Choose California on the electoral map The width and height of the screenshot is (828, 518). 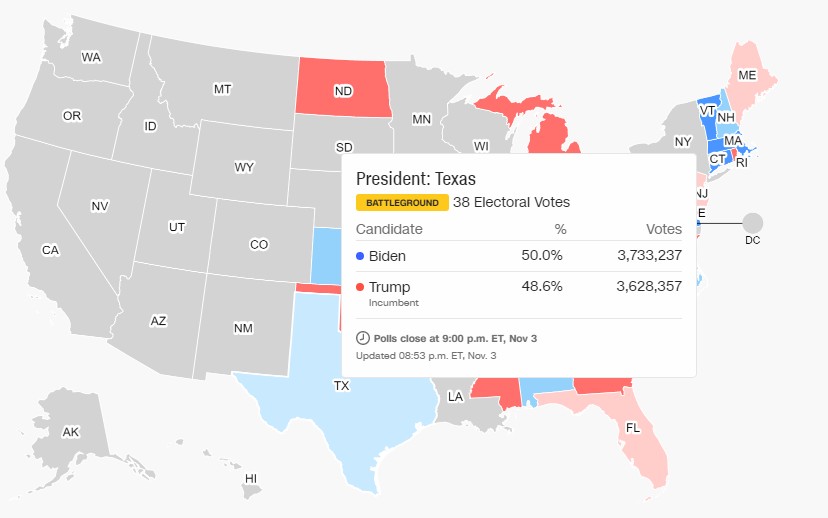click(x=50, y=250)
